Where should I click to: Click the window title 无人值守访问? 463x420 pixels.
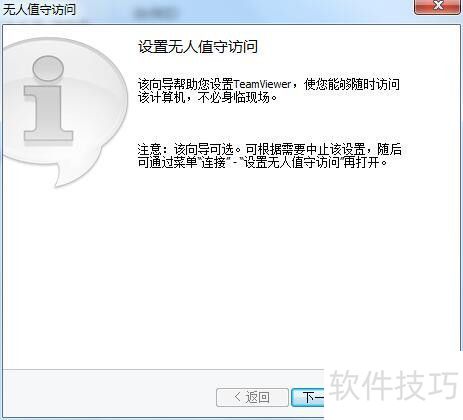(39, 9)
